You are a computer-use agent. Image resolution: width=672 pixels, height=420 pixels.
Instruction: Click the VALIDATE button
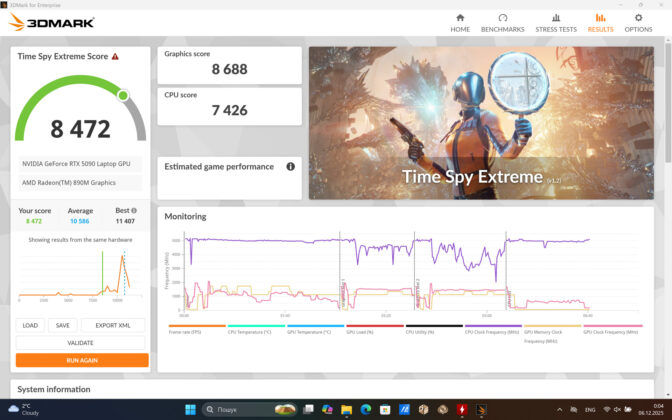81,343
